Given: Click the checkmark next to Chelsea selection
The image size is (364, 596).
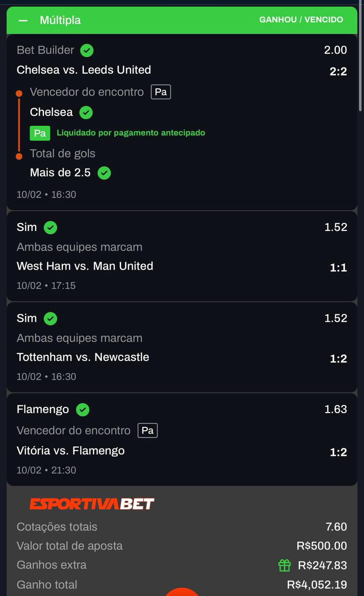Looking at the screenshot, I should pos(87,112).
